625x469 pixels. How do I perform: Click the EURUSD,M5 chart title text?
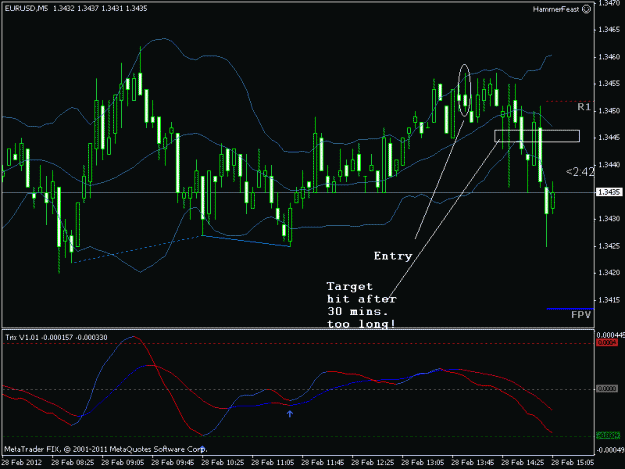click(x=26, y=8)
